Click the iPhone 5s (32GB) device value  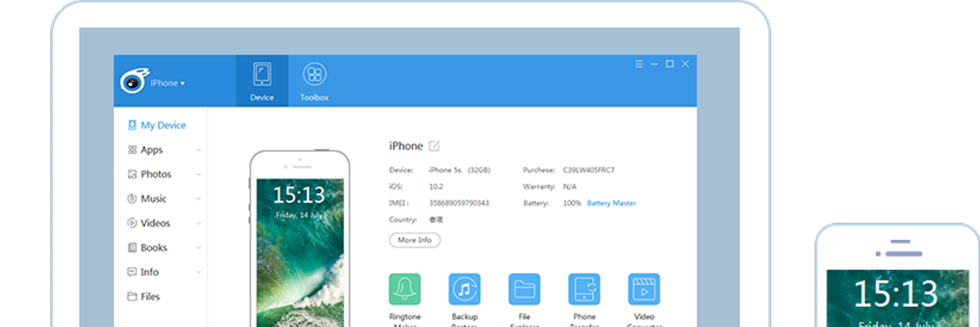coord(459,170)
